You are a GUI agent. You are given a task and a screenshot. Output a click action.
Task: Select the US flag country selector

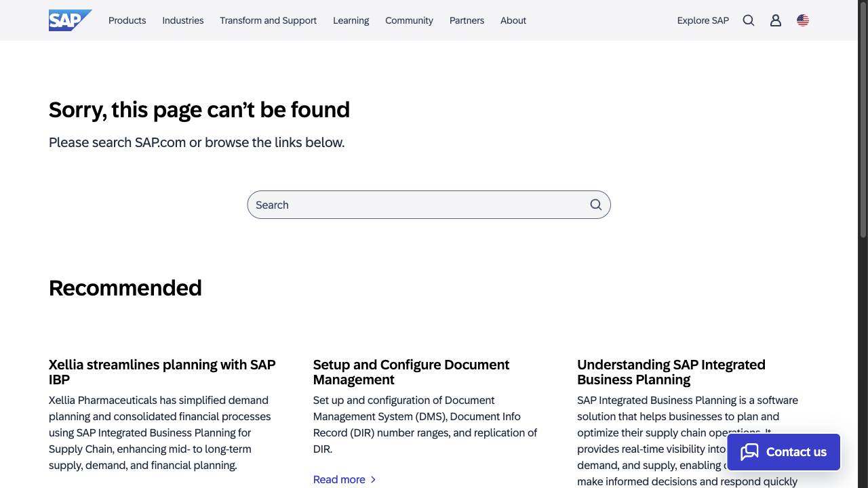click(803, 20)
